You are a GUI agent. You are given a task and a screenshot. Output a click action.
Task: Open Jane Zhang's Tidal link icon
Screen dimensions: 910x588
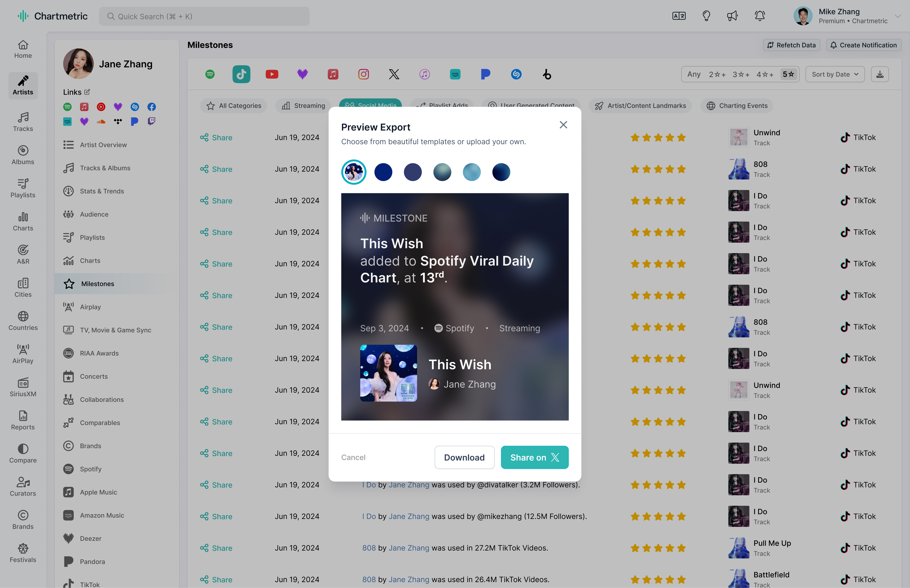point(118,121)
